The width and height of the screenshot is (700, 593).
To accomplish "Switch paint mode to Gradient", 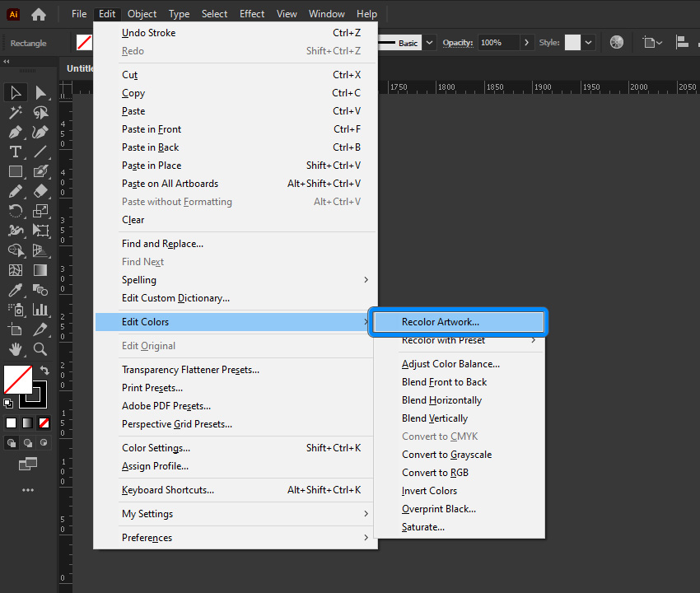I will (x=28, y=423).
